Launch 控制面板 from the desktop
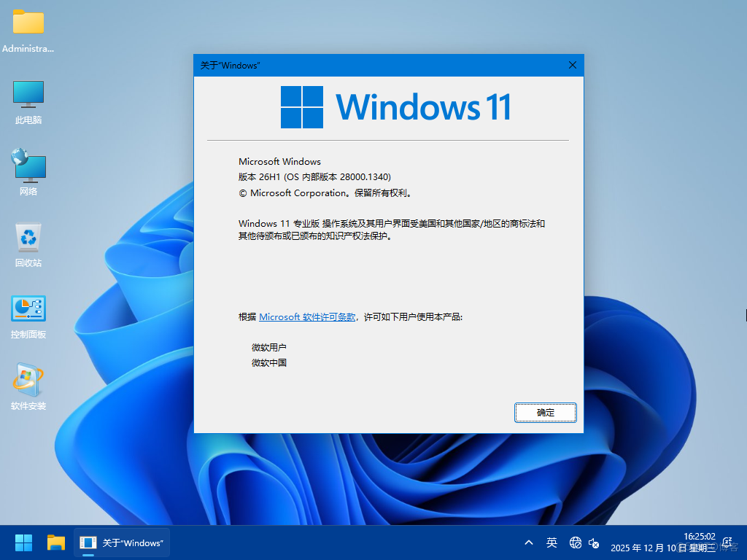 28,308
